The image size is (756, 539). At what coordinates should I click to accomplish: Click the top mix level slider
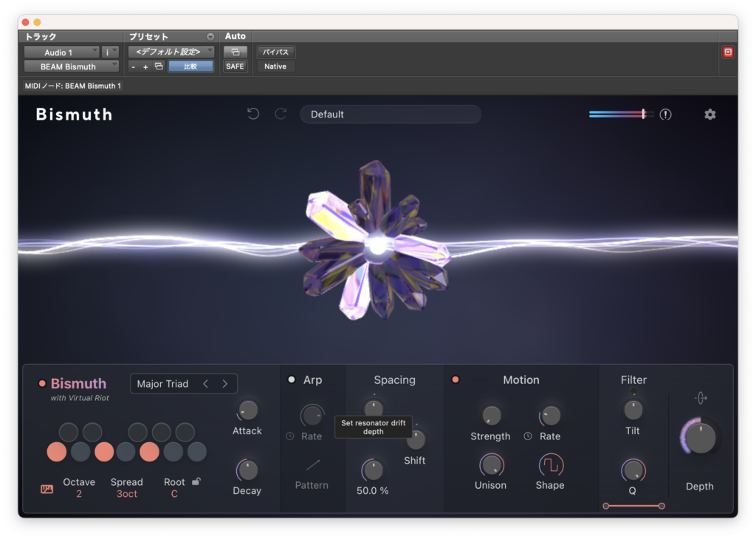click(x=621, y=114)
